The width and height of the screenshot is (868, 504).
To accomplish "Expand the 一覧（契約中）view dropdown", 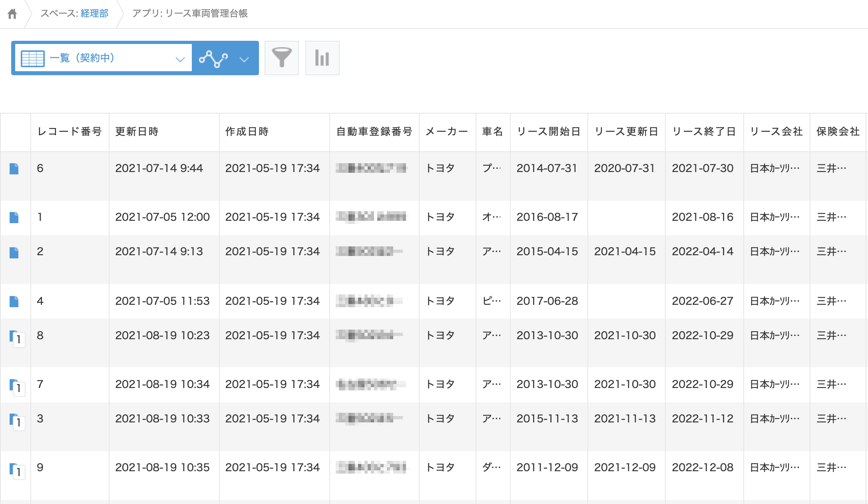I will click(180, 58).
